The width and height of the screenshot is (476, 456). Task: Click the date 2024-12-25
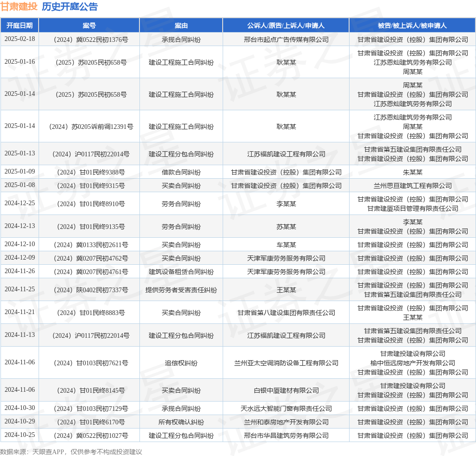tap(20, 203)
